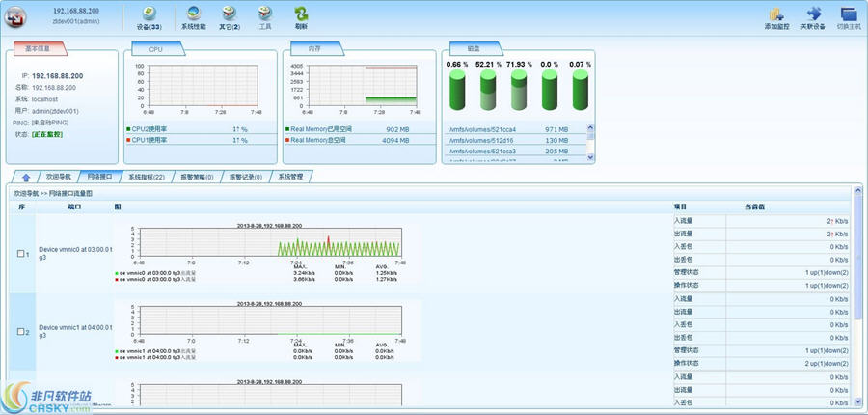Click disk list scrollbar down arrow
868x415 pixels.
590,158
